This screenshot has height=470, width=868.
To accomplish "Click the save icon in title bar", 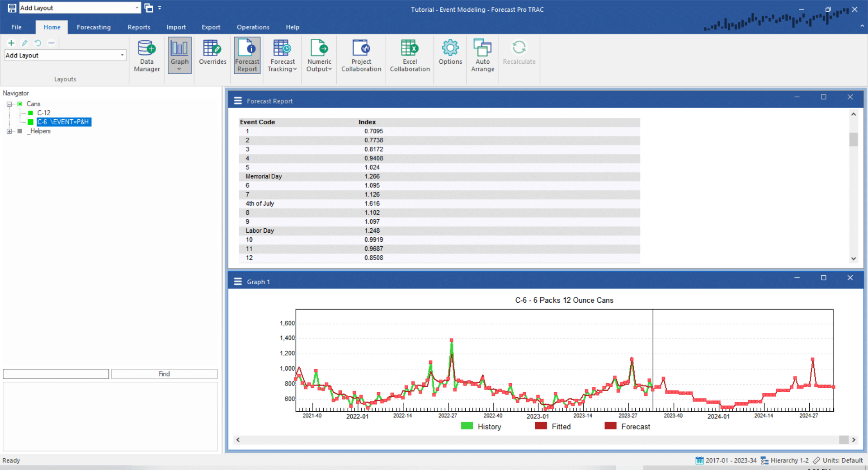I will (12, 8).
